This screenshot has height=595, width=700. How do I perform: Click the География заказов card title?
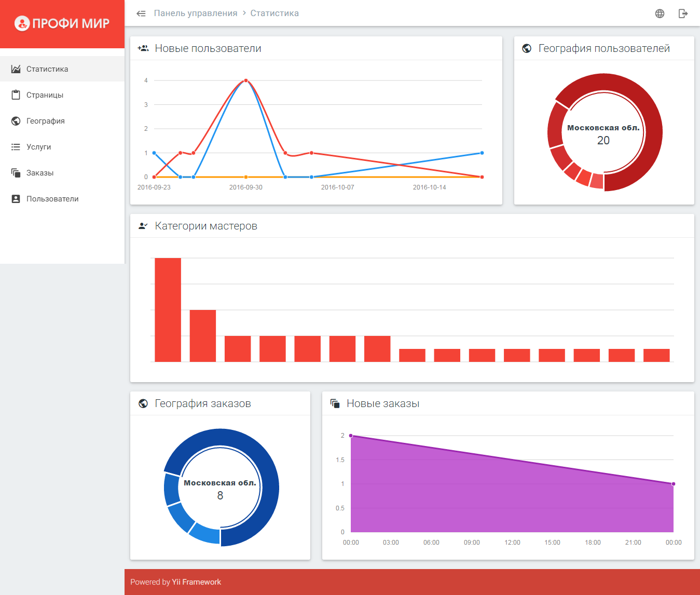point(203,403)
